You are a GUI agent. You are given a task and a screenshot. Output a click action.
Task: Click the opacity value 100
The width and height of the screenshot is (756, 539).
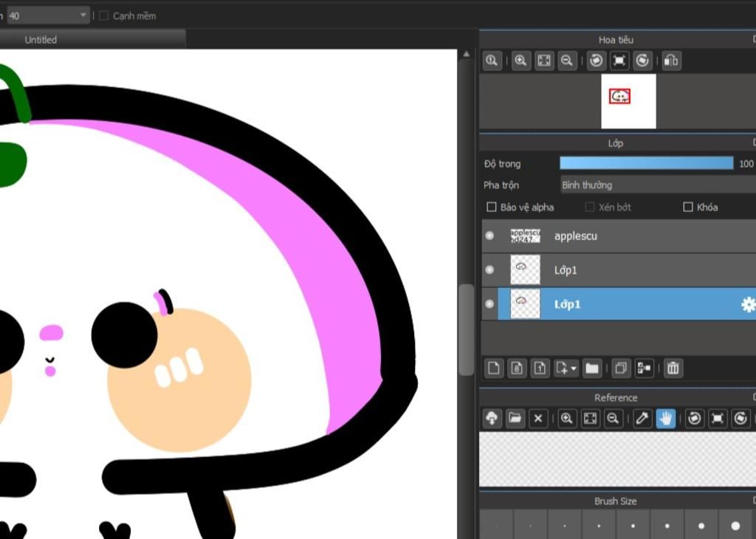pos(746,163)
